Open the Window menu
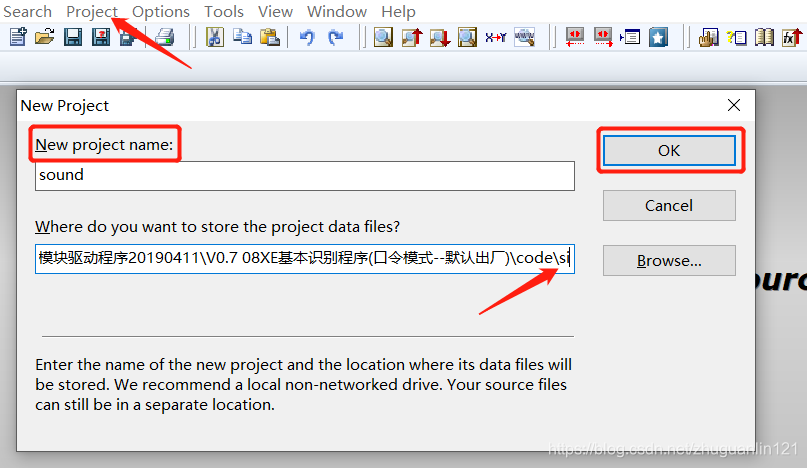 [337, 11]
